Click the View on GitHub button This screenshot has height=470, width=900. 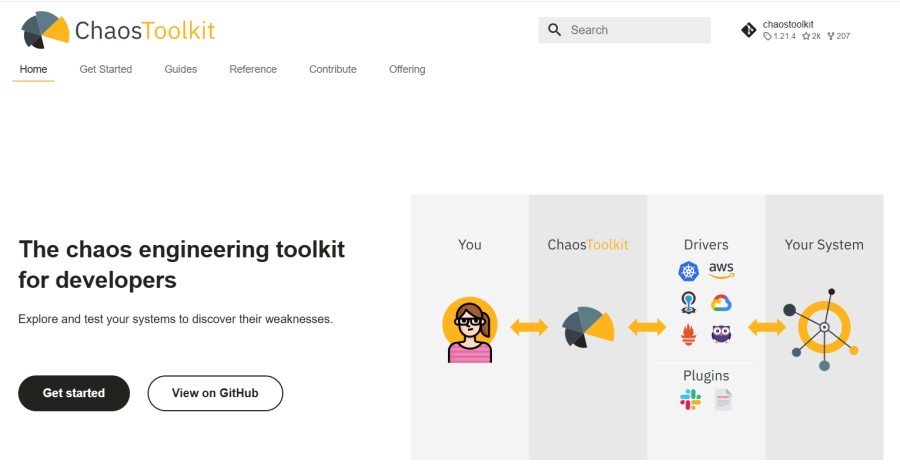(x=215, y=393)
